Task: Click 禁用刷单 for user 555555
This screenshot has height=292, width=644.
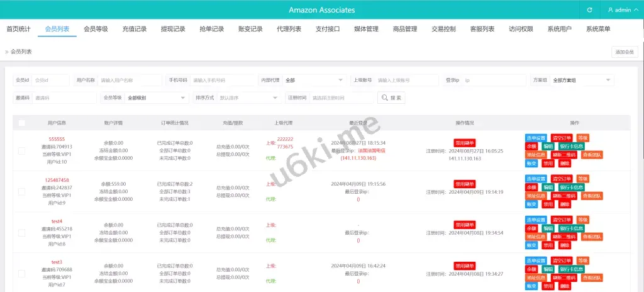Action: pyautogui.click(x=464, y=142)
